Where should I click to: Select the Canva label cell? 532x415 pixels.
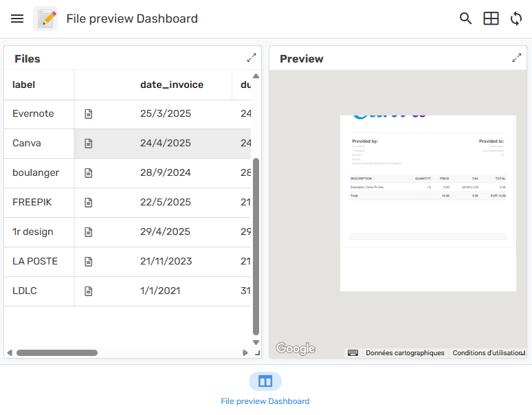click(x=39, y=144)
